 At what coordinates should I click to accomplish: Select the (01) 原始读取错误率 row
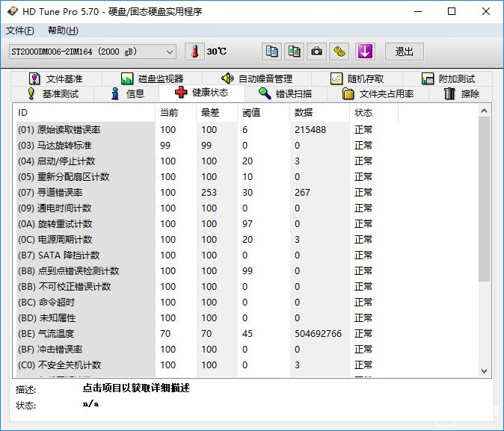(x=207, y=130)
